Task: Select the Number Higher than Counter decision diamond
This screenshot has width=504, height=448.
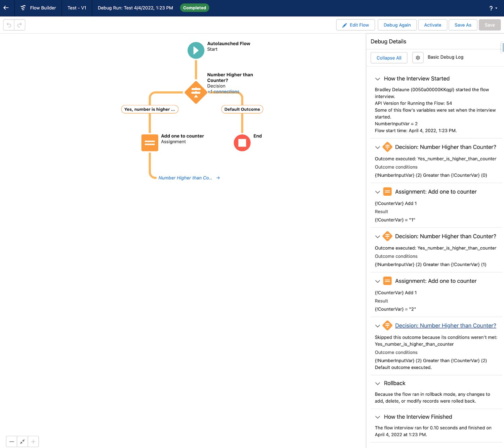Action: pos(196,92)
